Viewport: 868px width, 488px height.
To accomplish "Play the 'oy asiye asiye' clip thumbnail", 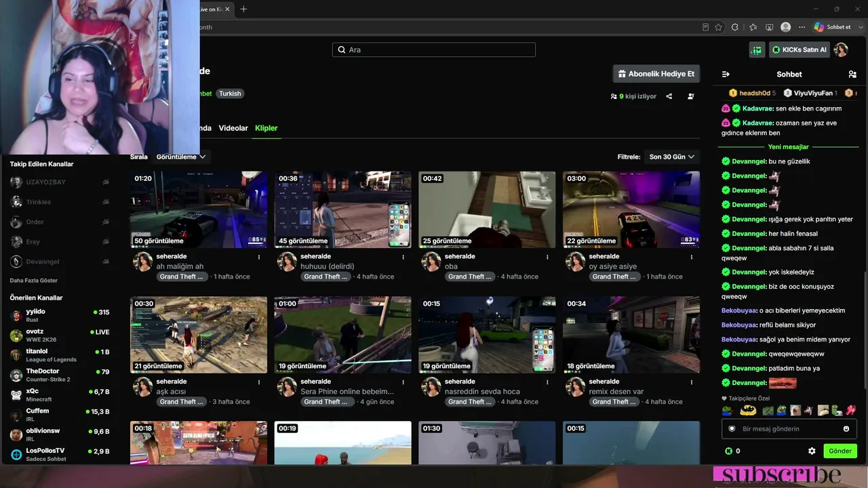I will click(631, 209).
